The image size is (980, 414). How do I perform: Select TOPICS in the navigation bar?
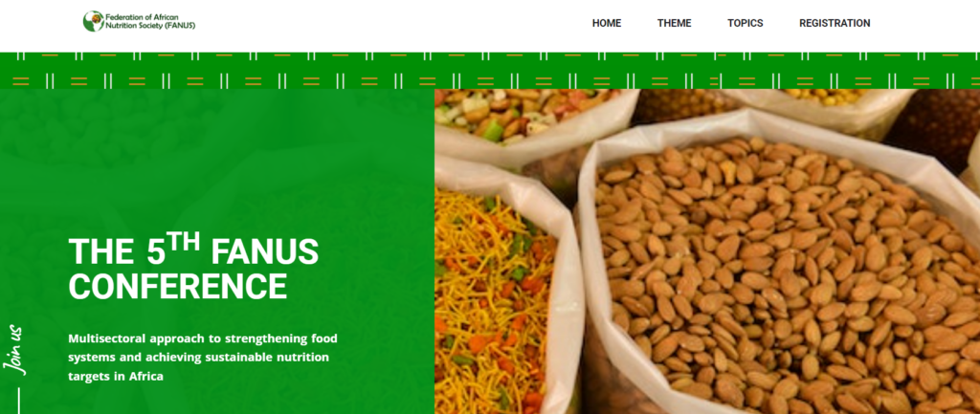pyautogui.click(x=745, y=23)
